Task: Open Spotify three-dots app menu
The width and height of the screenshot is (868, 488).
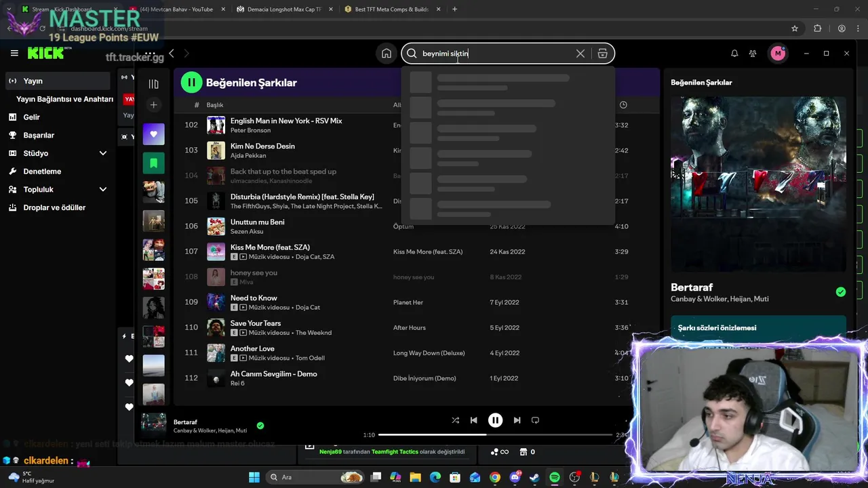Action: [x=150, y=54]
